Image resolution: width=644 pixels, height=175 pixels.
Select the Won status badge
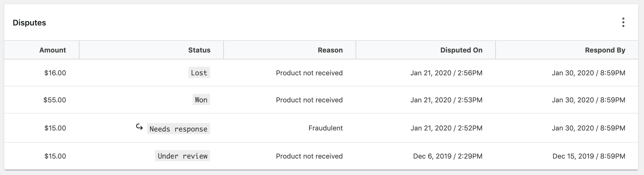201,100
